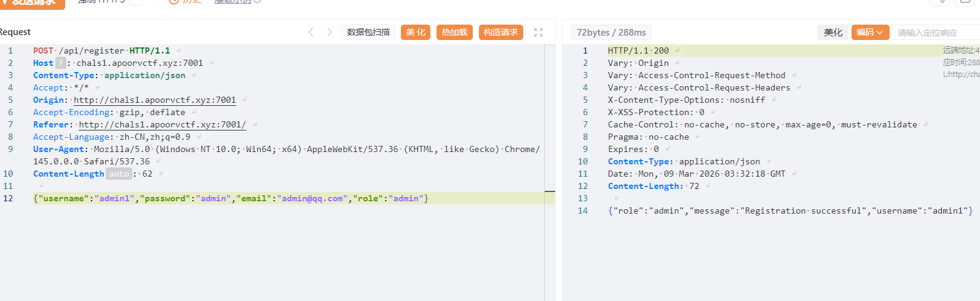Click the history clock icon at top
The image size is (980, 301).
click(x=174, y=1)
